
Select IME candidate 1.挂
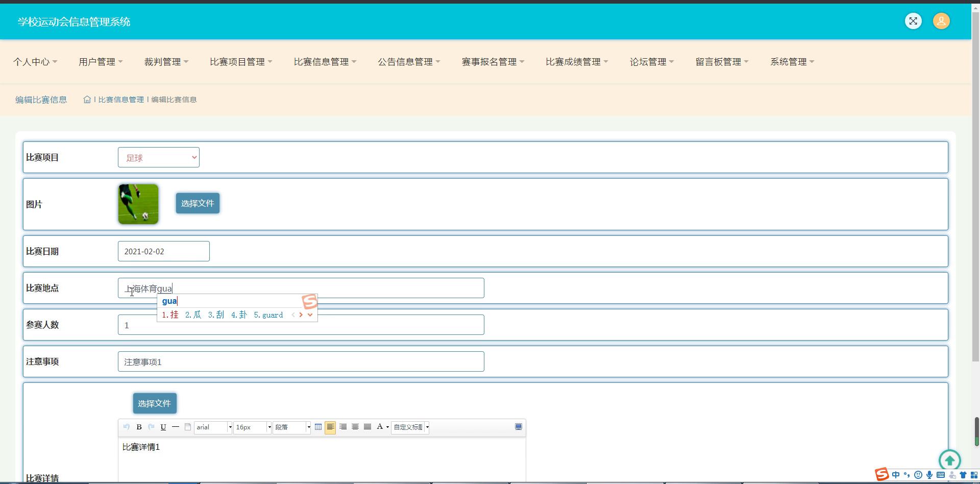click(x=170, y=314)
